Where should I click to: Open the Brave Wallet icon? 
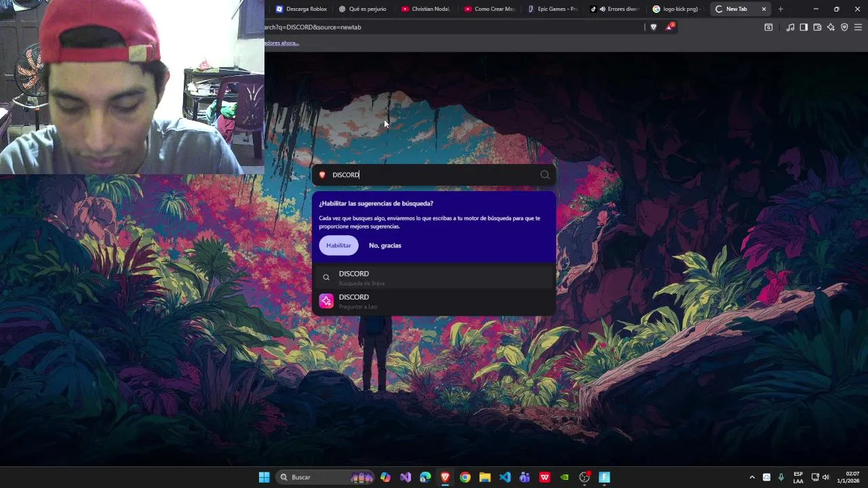817,27
